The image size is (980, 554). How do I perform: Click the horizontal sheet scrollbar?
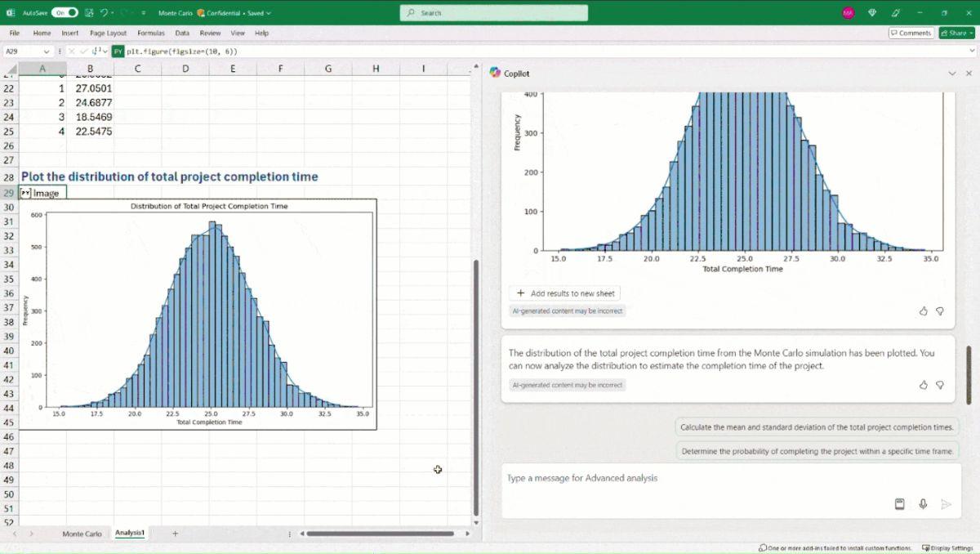pos(380,534)
